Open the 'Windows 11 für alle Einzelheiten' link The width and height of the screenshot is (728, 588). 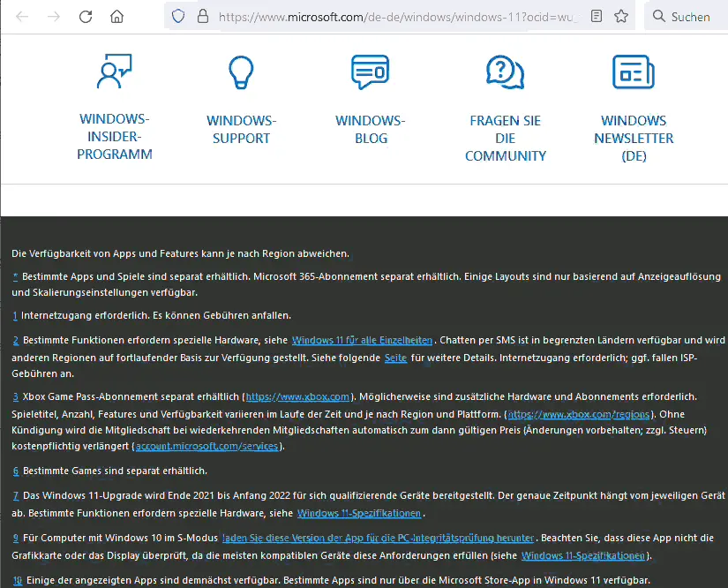pyautogui.click(x=362, y=341)
